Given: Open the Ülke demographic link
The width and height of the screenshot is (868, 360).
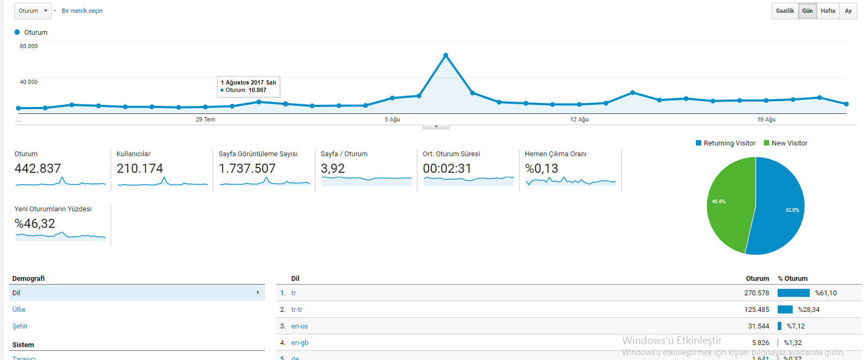Looking at the screenshot, I should coord(19,309).
